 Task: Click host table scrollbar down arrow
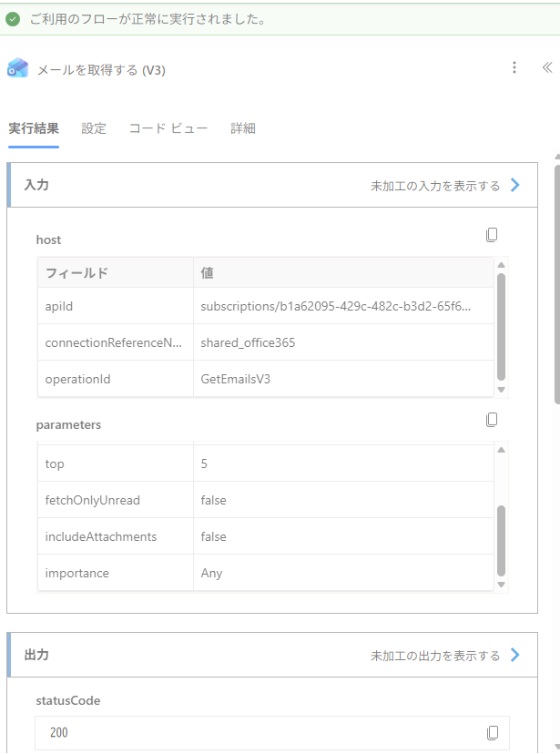502,390
